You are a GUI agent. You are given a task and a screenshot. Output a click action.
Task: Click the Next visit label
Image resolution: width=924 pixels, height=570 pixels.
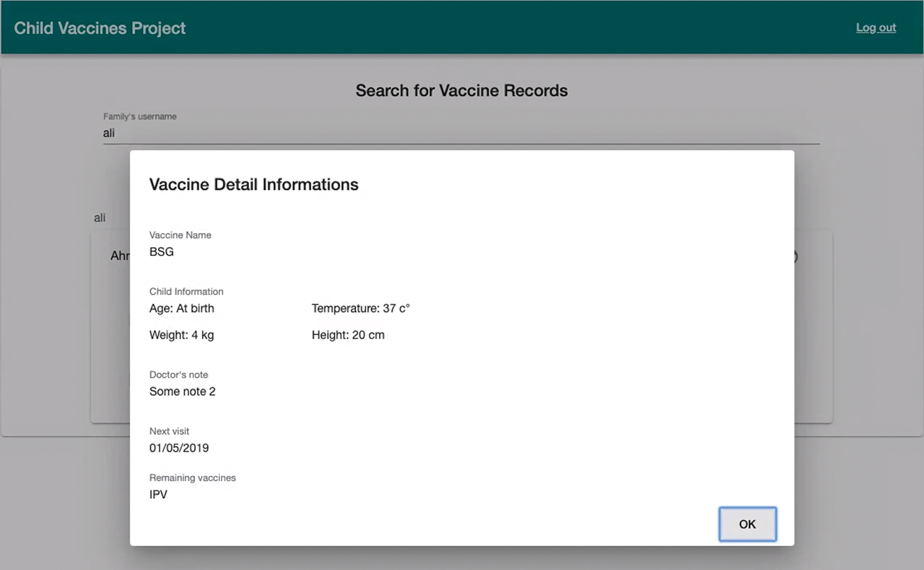pyautogui.click(x=169, y=431)
